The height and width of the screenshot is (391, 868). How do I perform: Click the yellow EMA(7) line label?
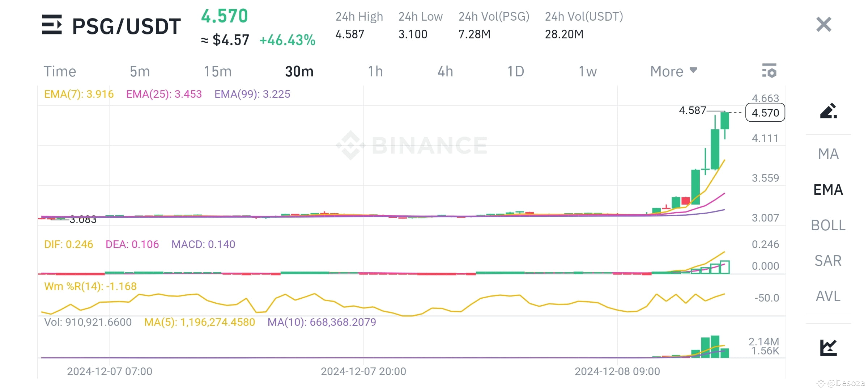tap(78, 93)
